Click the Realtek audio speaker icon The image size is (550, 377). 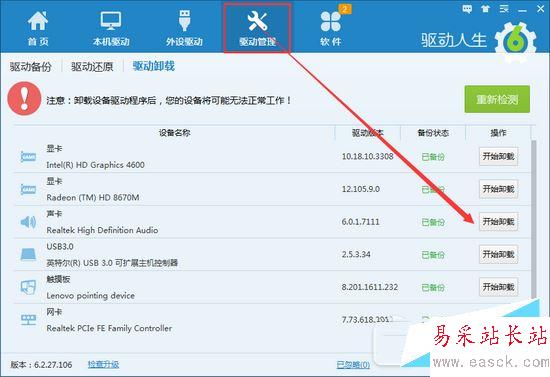click(x=28, y=222)
